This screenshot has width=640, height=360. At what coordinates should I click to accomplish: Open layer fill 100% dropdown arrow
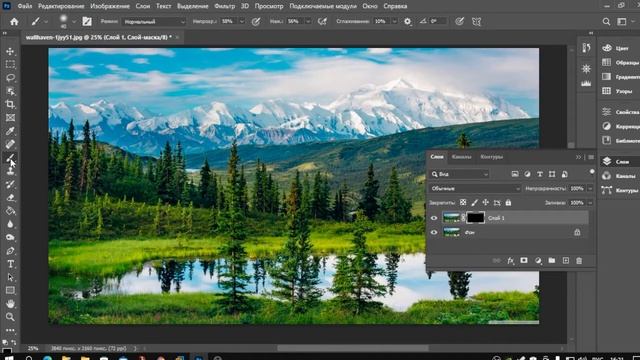[590, 203]
